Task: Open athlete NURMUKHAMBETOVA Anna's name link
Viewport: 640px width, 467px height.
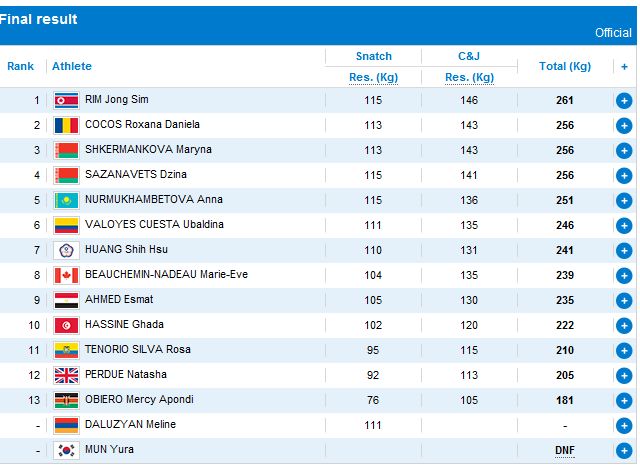Action: (154, 200)
